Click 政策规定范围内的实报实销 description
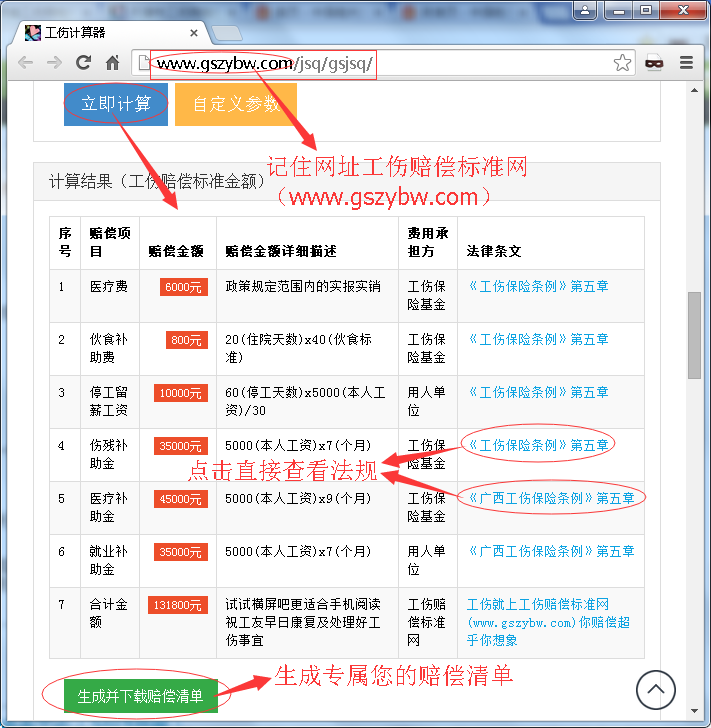The image size is (711, 728). coord(303,286)
